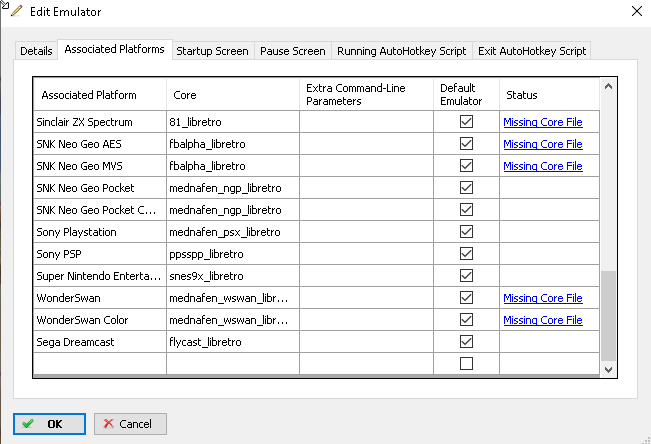Click the Default Emulator column header
The width and height of the screenshot is (651, 444).
[466, 94]
